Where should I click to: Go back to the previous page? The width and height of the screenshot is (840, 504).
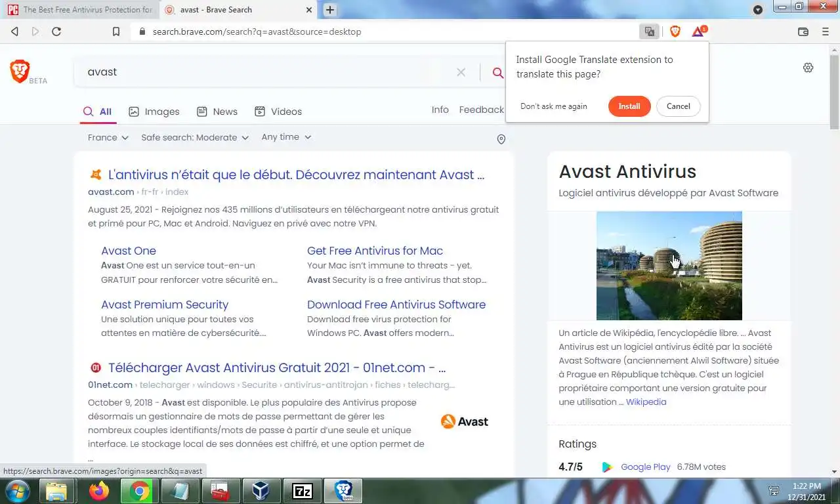[14, 31]
